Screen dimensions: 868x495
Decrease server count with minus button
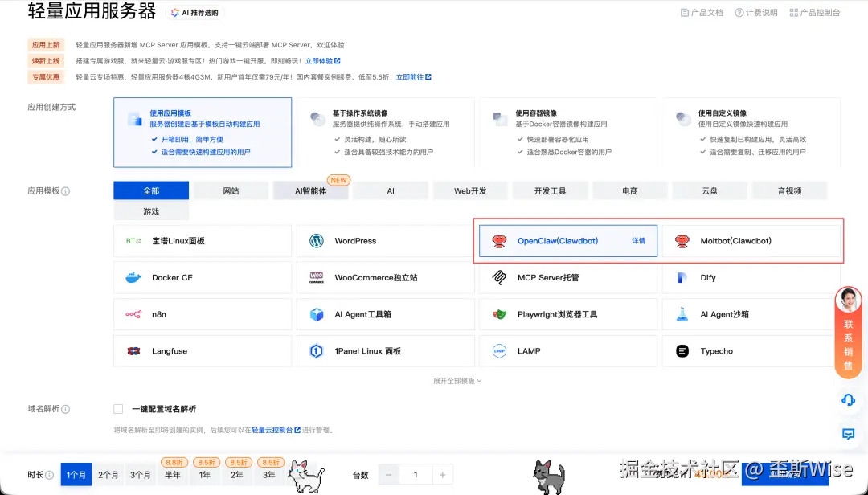389,475
